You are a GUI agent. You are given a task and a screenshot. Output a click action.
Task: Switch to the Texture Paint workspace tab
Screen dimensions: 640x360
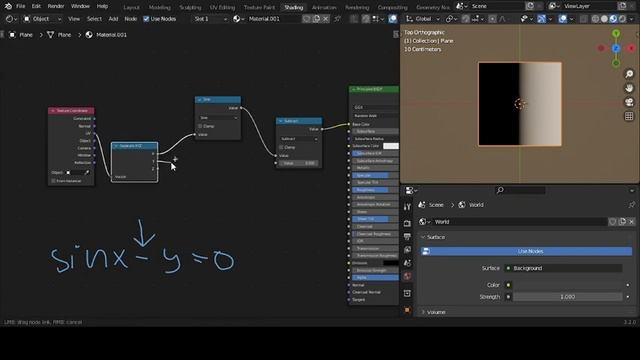[259, 7]
